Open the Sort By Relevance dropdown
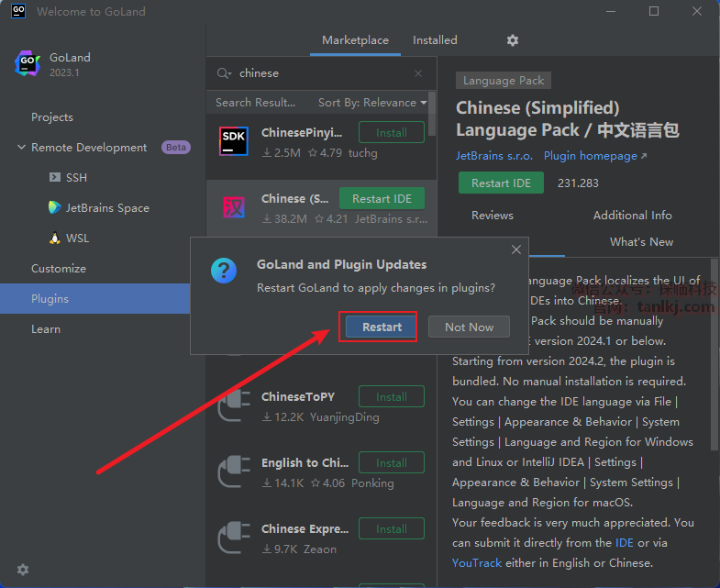This screenshot has height=588, width=720. 372,103
